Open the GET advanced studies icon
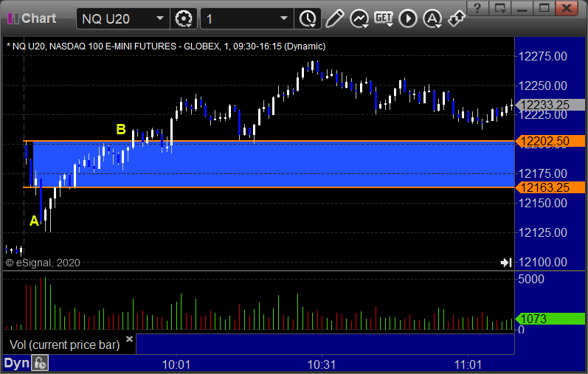This screenshot has height=374, width=588. pos(384,18)
